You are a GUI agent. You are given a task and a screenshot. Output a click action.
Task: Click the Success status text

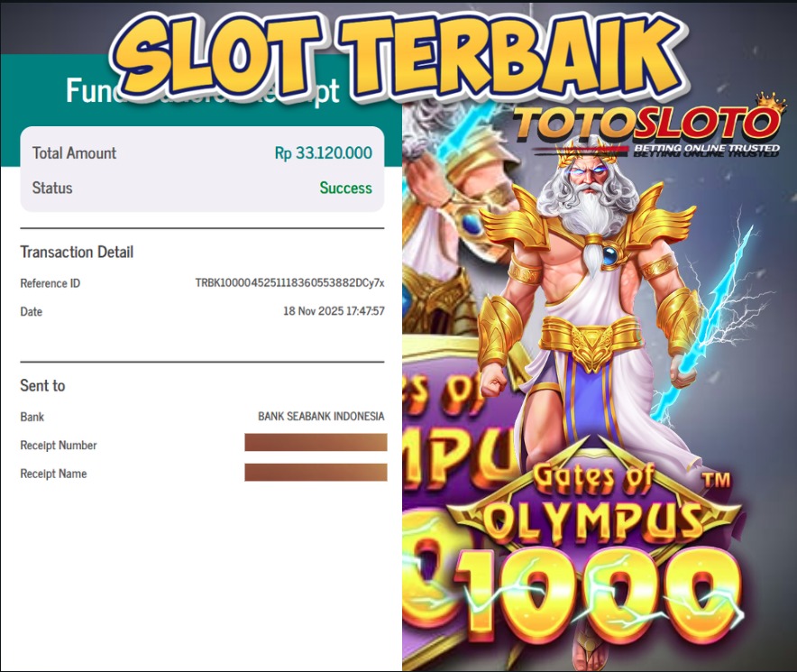(x=345, y=188)
